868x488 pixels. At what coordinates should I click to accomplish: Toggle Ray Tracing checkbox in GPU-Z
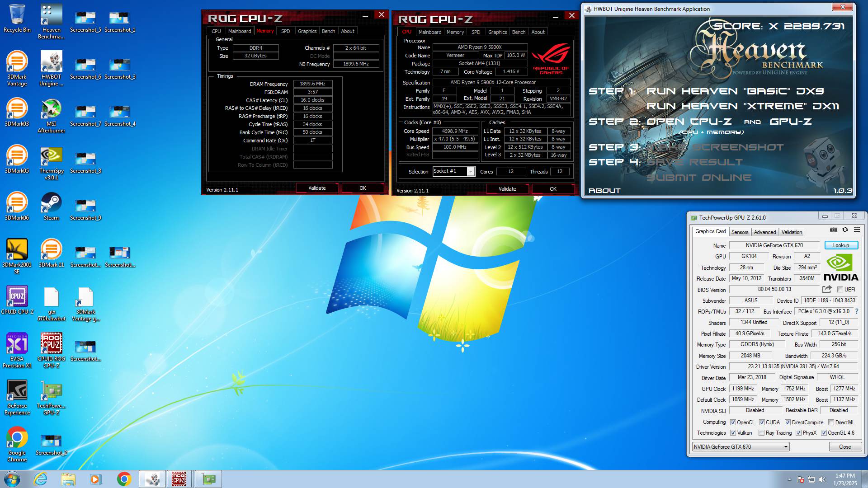[762, 433]
